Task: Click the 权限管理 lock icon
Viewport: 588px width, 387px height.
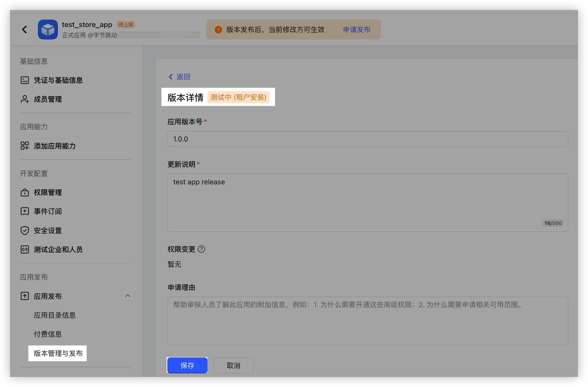Action: (x=25, y=192)
